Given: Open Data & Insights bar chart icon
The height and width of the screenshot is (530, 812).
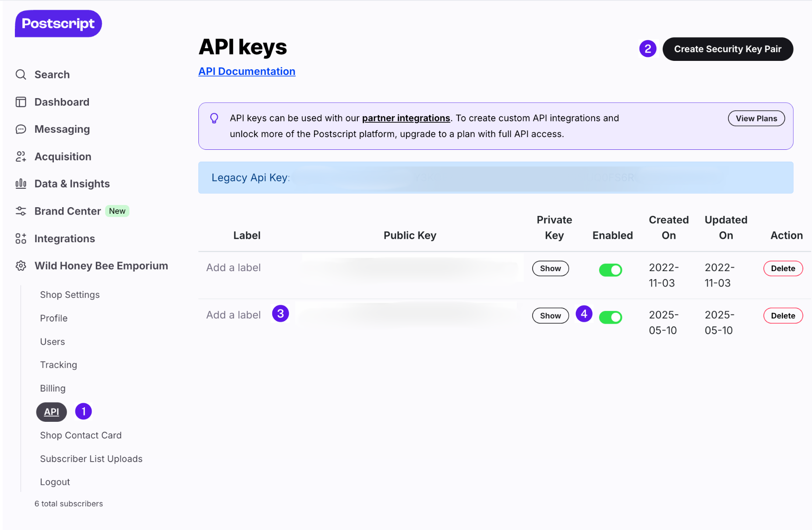Looking at the screenshot, I should (x=21, y=184).
